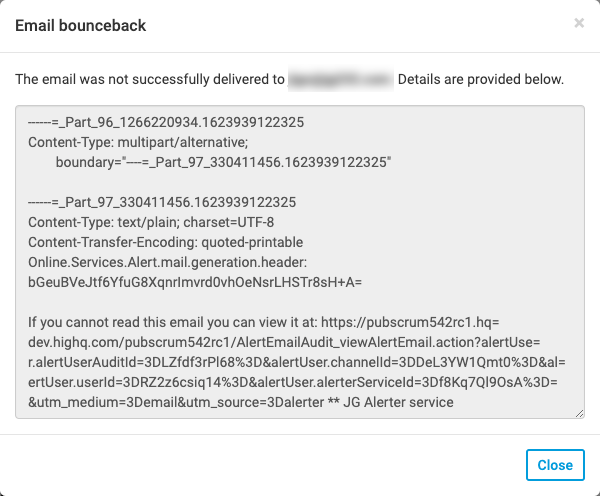
Task: Click the dev.highq.com AlertEmailAudit URL line
Action: [284, 342]
